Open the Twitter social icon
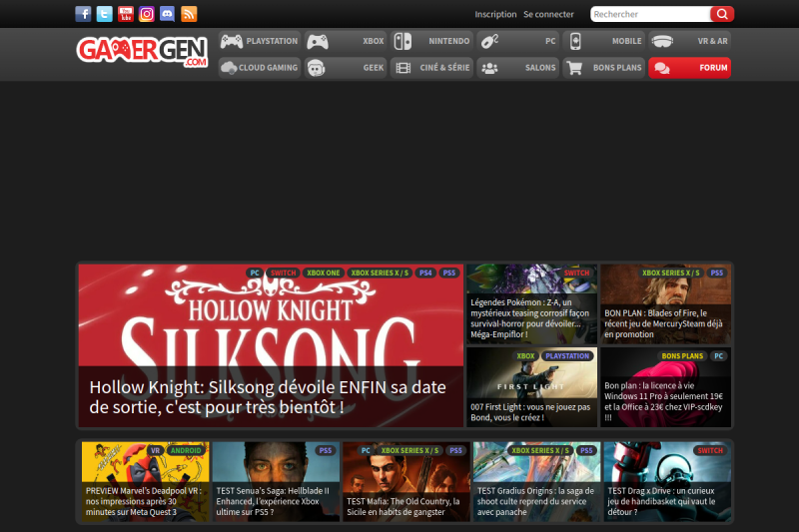 105,14
